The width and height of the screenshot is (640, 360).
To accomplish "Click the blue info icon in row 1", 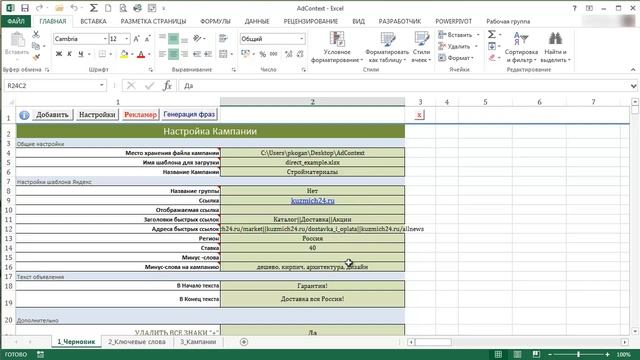I will (x=24, y=115).
